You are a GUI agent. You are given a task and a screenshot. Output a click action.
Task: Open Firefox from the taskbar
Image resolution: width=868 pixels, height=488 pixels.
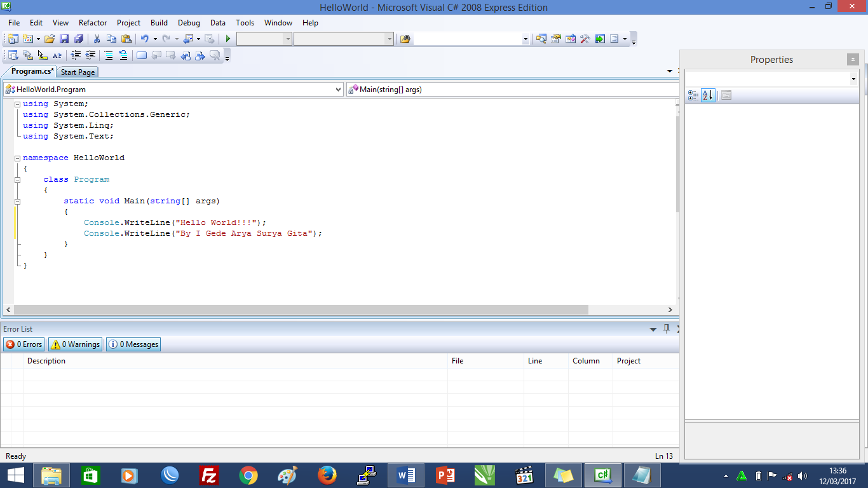tap(327, 475)
